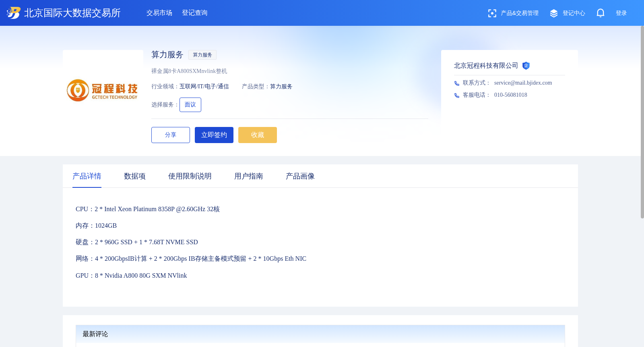Click the phone icon beside 联系方式

pos(457,83)
